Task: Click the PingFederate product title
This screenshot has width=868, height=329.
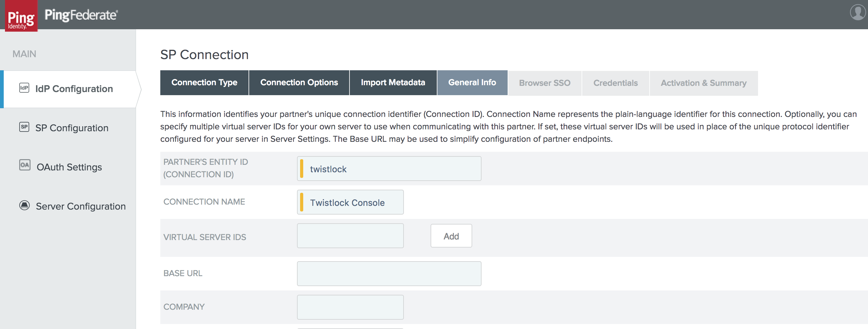Action: pos(81,15)
